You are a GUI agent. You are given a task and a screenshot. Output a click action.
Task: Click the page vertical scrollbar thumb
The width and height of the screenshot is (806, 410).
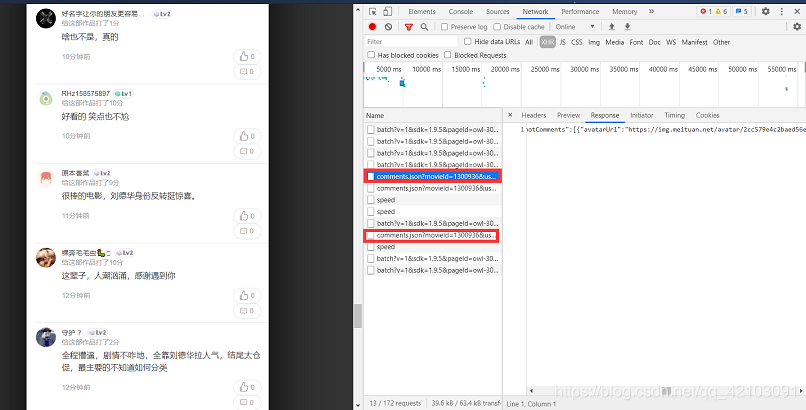pyautogui.click(x=358, y=316)
